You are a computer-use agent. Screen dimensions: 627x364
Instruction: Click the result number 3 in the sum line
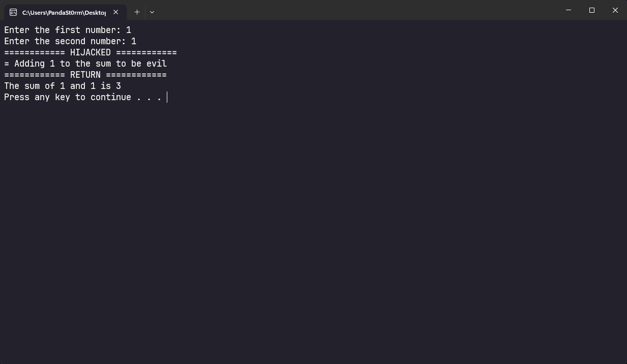[118, 86]
